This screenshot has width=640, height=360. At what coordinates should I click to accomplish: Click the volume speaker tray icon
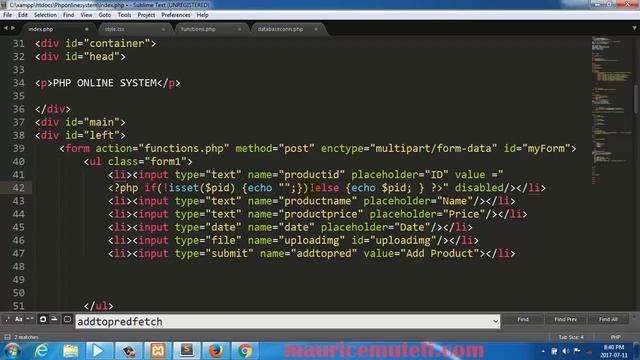566,351
